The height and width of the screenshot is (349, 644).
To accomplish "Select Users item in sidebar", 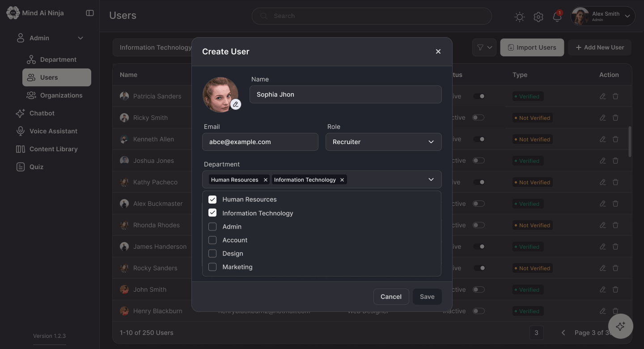I will [57, 77].
